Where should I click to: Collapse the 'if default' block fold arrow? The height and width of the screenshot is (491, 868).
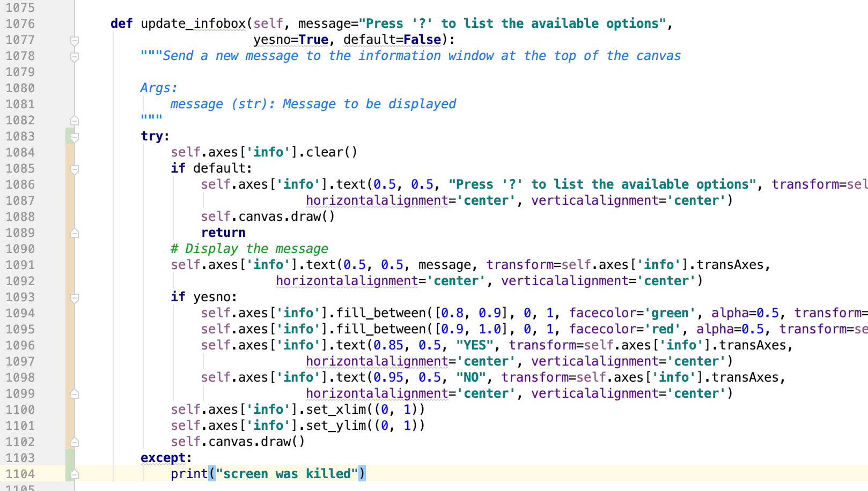point(75,168)
